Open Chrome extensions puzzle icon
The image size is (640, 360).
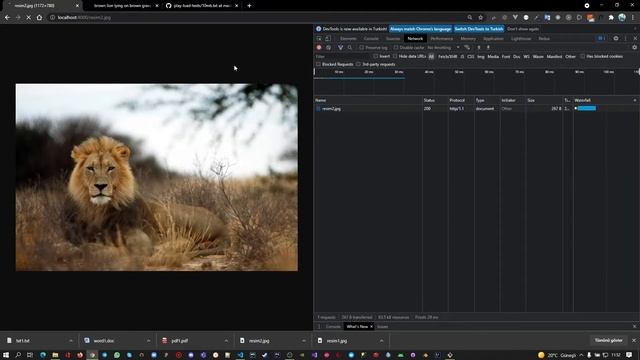(x=611, y=18)
